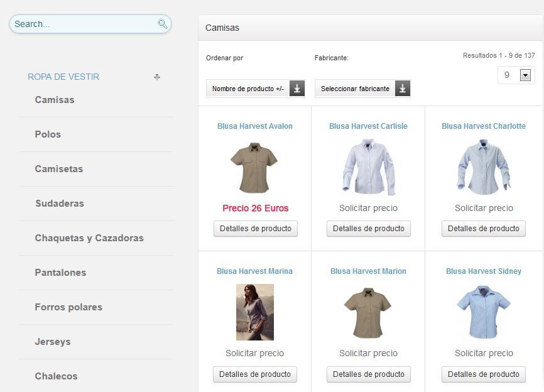The image size is (544, 392).
Task: Open the Blusa Harvest Sidney title link
Action: 484,271
